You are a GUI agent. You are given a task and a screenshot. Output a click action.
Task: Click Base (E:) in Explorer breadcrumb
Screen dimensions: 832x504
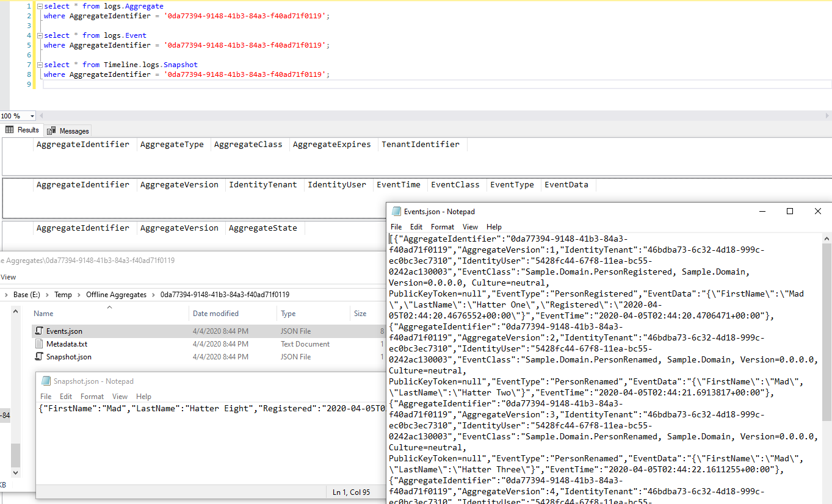[x=27, y=295]
